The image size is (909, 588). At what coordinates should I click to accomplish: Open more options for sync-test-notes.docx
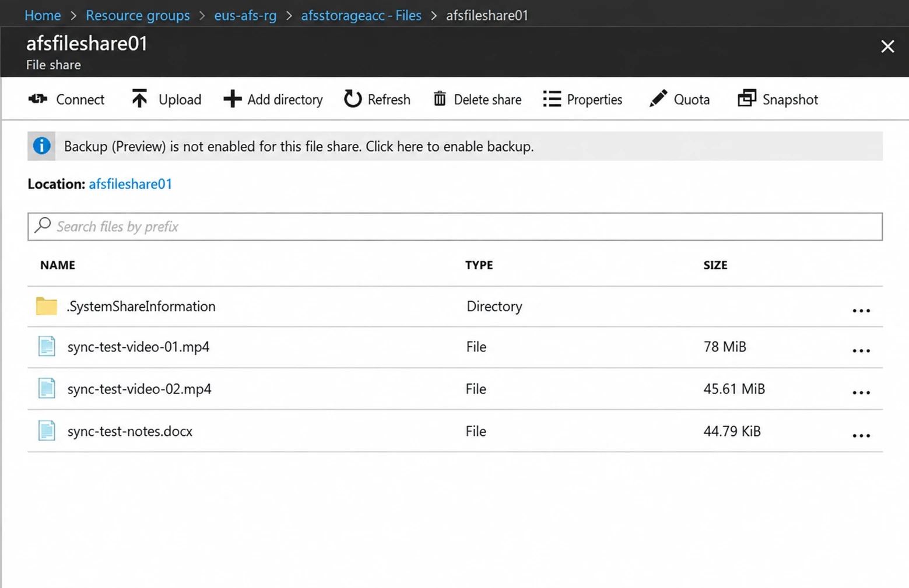pyautogui.click(x=861, y=435)
